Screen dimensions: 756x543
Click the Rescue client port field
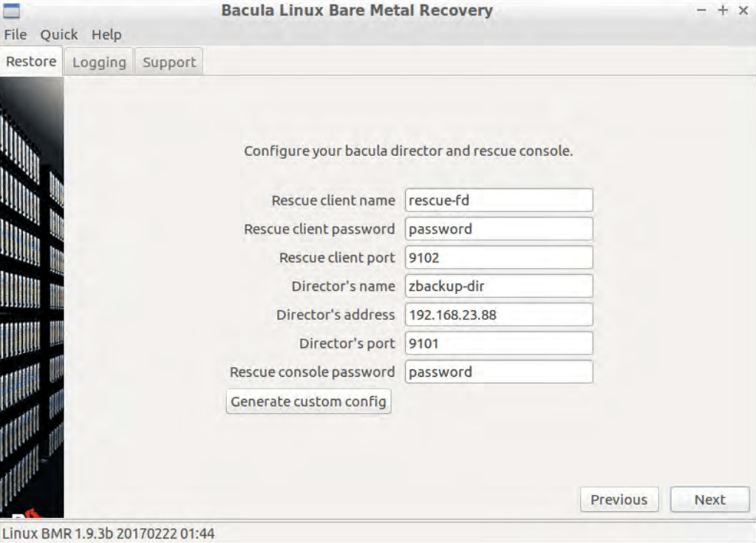tap(499, 258)
